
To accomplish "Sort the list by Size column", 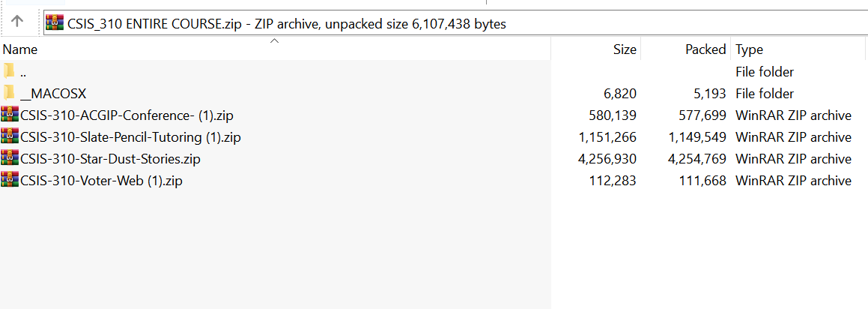I will point(624,50).
